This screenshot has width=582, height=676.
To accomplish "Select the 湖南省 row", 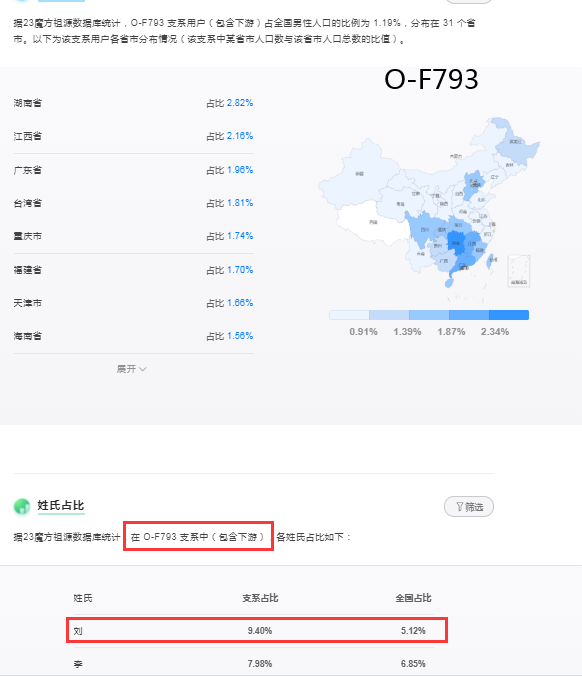I will (x=133, y=103).
